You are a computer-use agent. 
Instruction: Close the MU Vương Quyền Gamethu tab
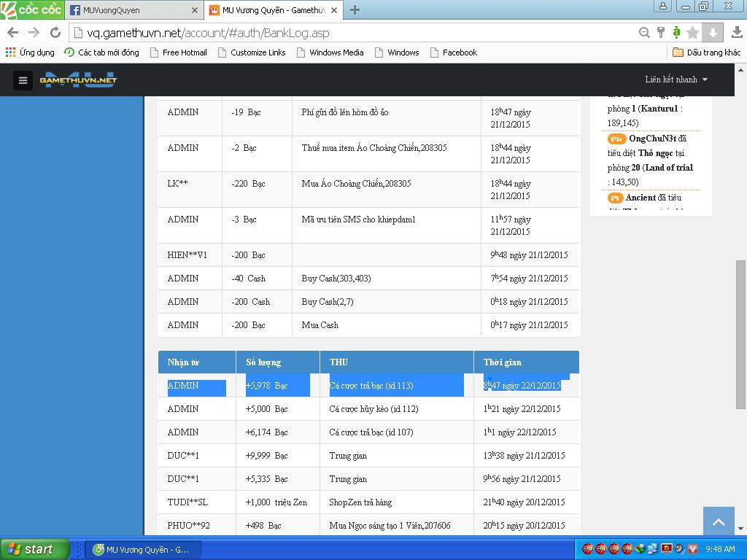(334, 10)
